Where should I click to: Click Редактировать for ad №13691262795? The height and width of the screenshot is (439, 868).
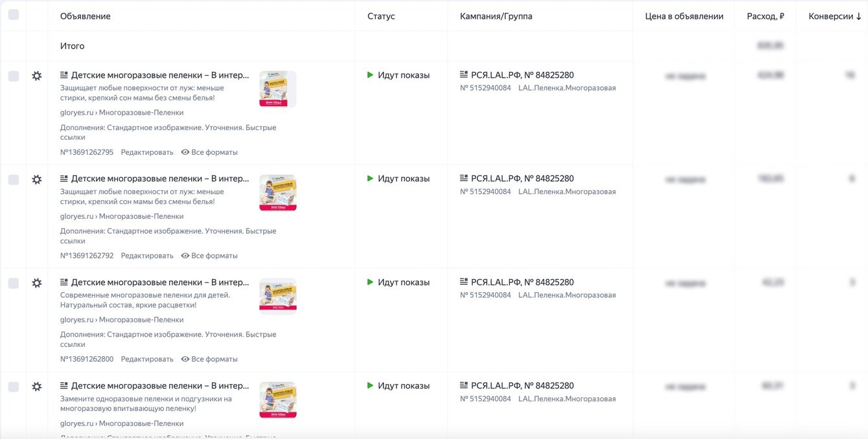[147, 152]
